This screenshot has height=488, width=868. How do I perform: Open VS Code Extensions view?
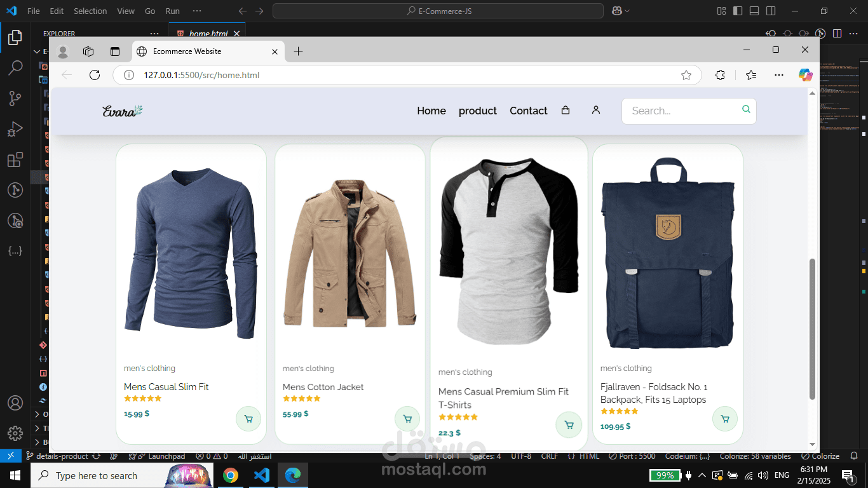click(15, 159)
